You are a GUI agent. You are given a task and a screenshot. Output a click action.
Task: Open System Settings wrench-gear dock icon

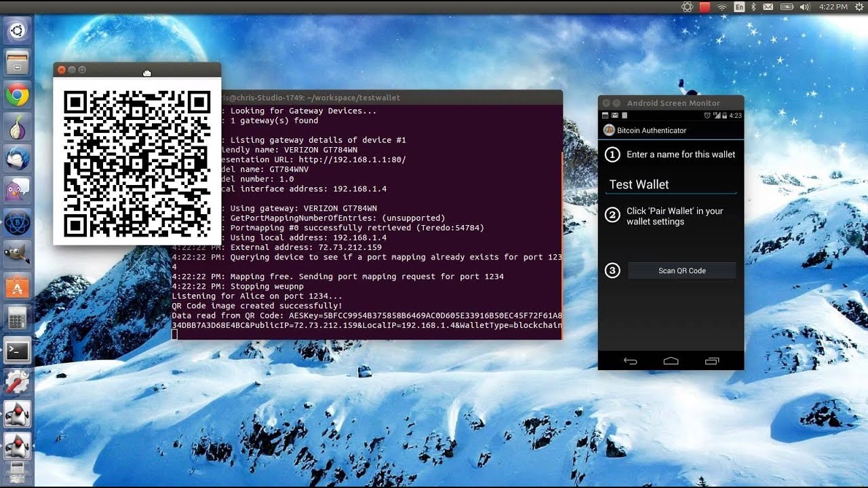click(x=17, y=382)
